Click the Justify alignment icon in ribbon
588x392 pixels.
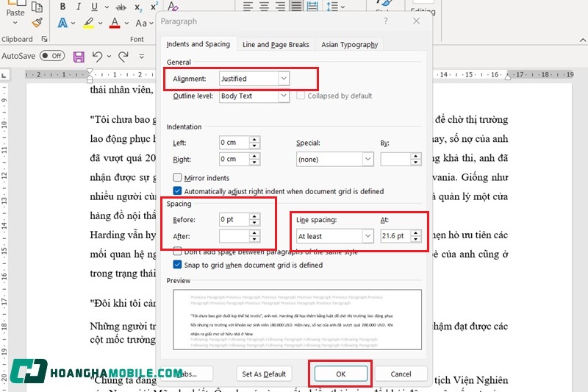pos(295,7)
